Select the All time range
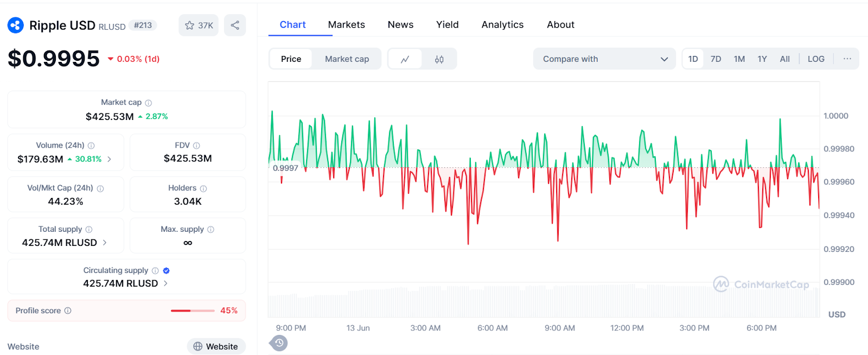The height and width of the screenshot is (355, 868). (785, 59)
